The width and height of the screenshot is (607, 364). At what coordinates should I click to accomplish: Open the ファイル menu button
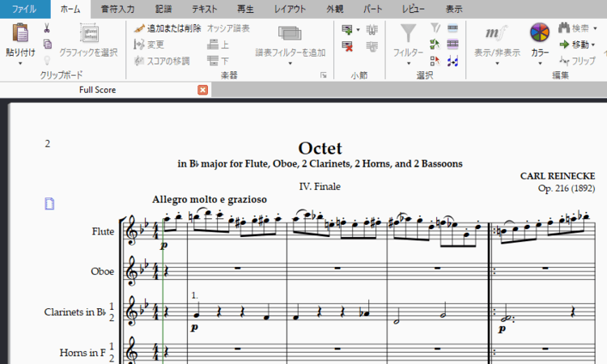click(24, 9)
